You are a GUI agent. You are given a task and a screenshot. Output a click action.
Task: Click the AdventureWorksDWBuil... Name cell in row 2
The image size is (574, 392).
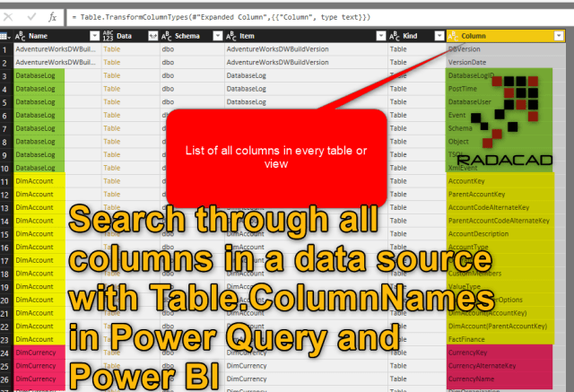coord(57,62)
